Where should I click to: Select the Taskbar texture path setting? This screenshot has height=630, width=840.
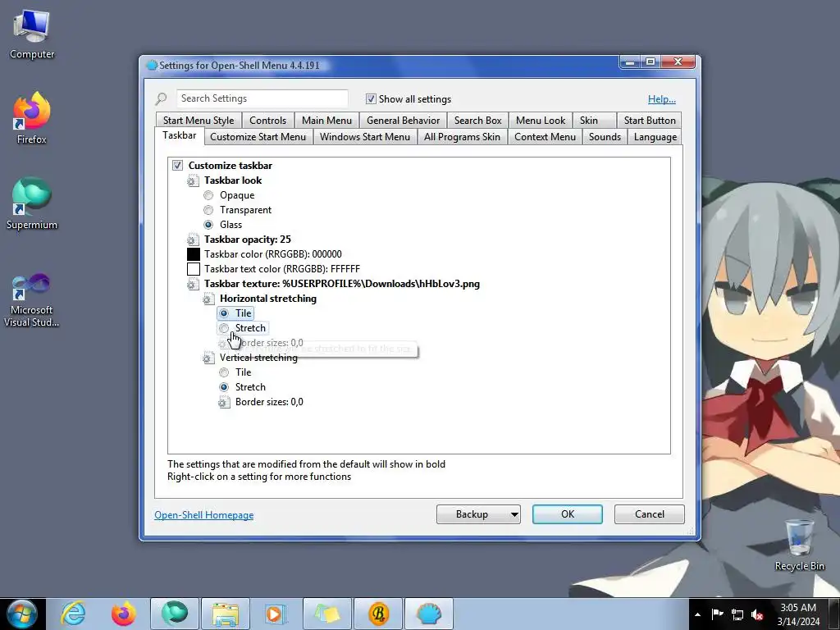pyautogui.click(x=342, y=284)
